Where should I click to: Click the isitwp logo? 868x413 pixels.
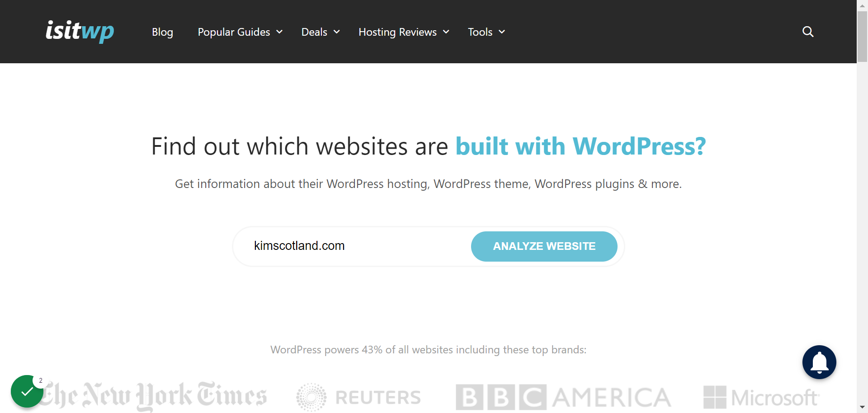pos(80,31)
